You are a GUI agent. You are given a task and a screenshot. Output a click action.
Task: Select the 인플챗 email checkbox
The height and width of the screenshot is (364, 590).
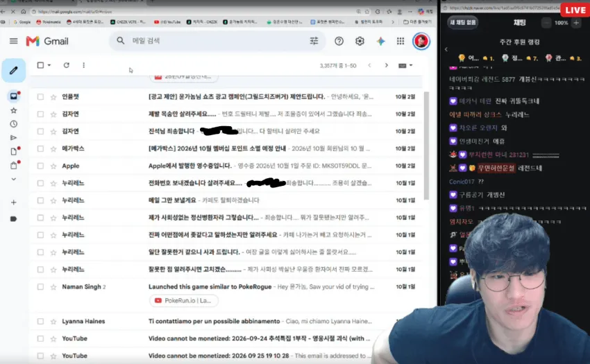[x=40, y=97]
